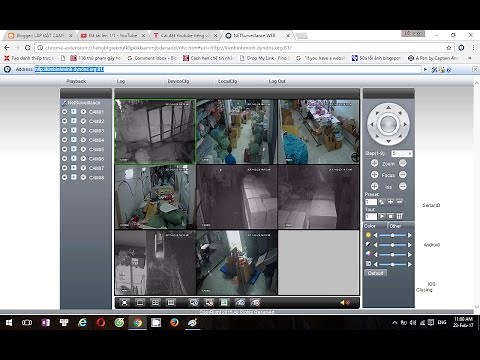Click the Go arrow beside the Address field

[x=425, y=69]
